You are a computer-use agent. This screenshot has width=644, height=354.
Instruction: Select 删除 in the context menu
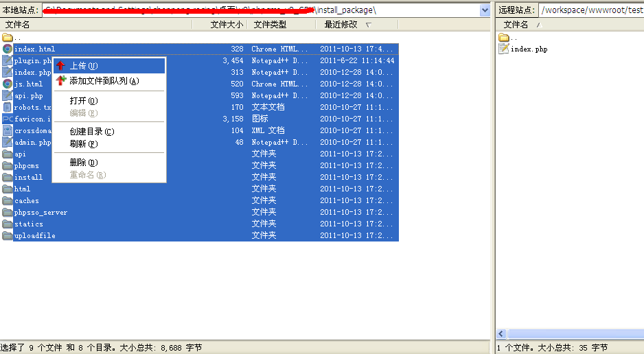point(83,163)
